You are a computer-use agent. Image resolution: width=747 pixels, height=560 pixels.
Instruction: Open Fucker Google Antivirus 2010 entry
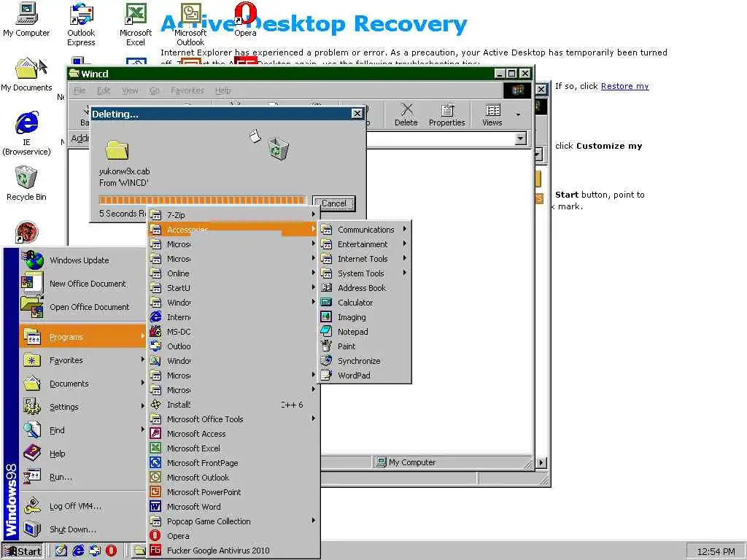click(x=233, y=551)
